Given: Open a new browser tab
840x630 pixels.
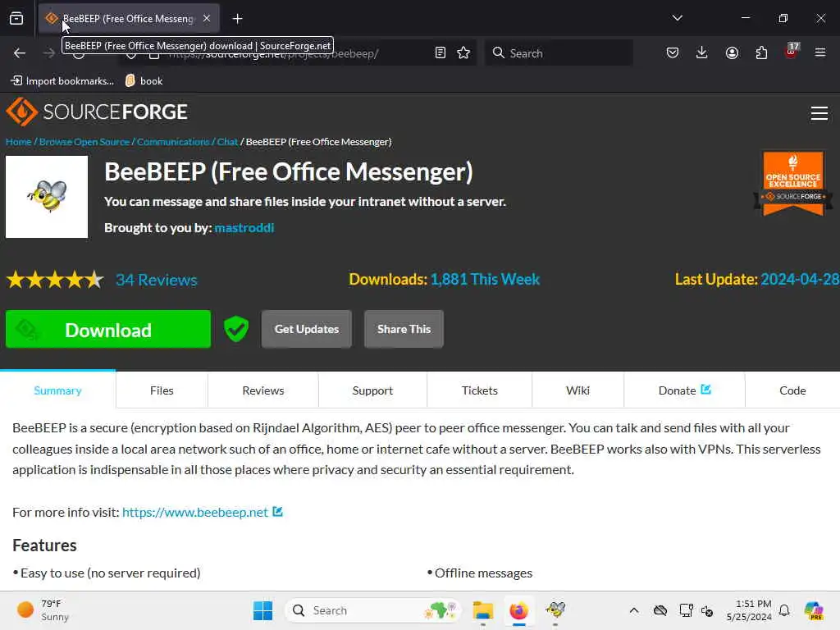Looking at the screenshot, I should pos(237,19).
